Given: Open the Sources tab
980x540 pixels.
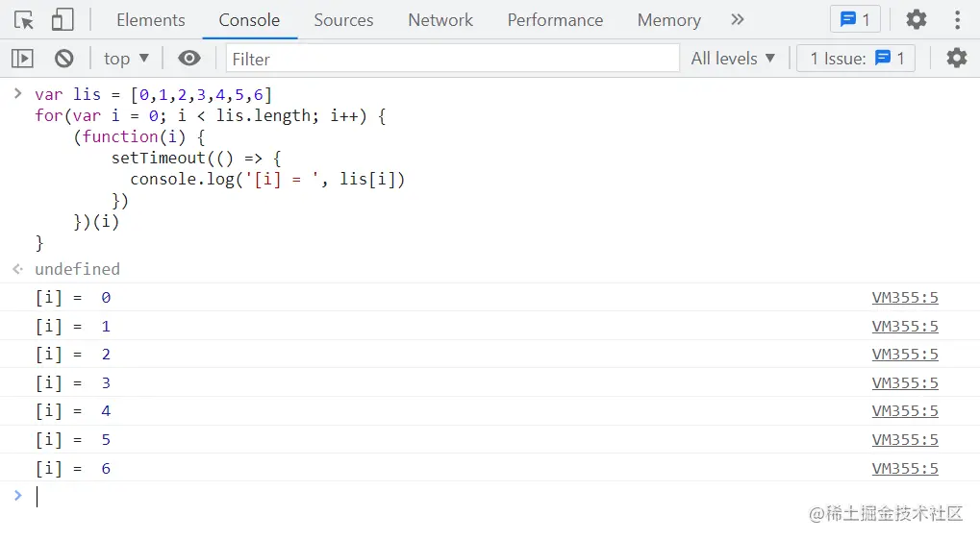Looking at the screenshot, I should click(x=343, y=20).
